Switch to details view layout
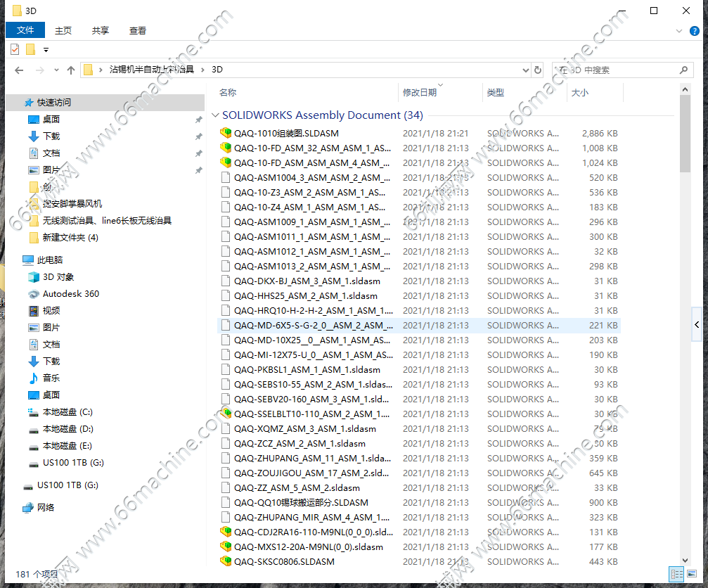The image size is (708, 588). pyautogui.click(x=677, y=574)
